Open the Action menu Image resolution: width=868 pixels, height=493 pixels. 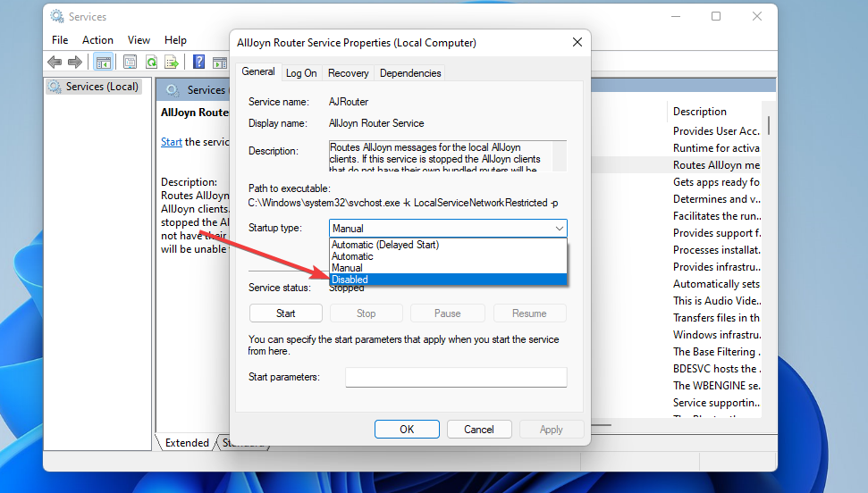click(97, 40)
